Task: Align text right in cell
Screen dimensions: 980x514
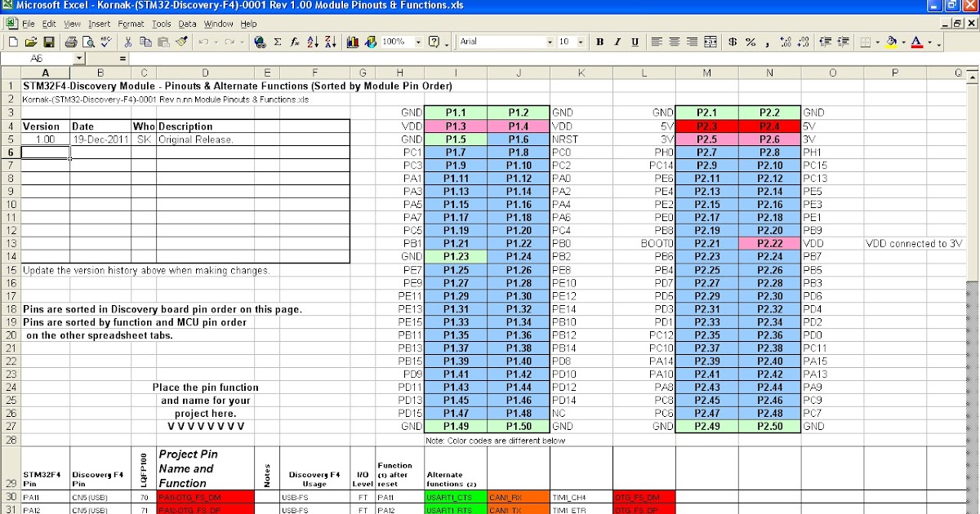Action: (692, 42)
